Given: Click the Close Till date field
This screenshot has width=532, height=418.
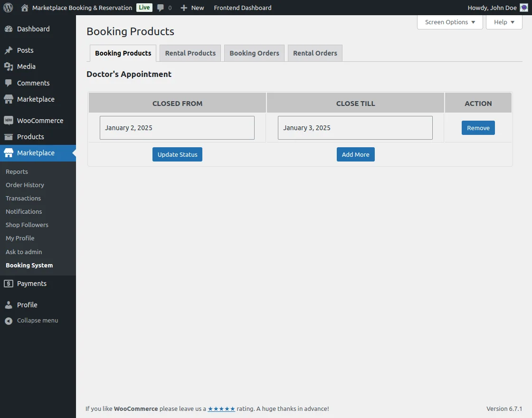Looking at the screenshot, I should pos(355,128).
